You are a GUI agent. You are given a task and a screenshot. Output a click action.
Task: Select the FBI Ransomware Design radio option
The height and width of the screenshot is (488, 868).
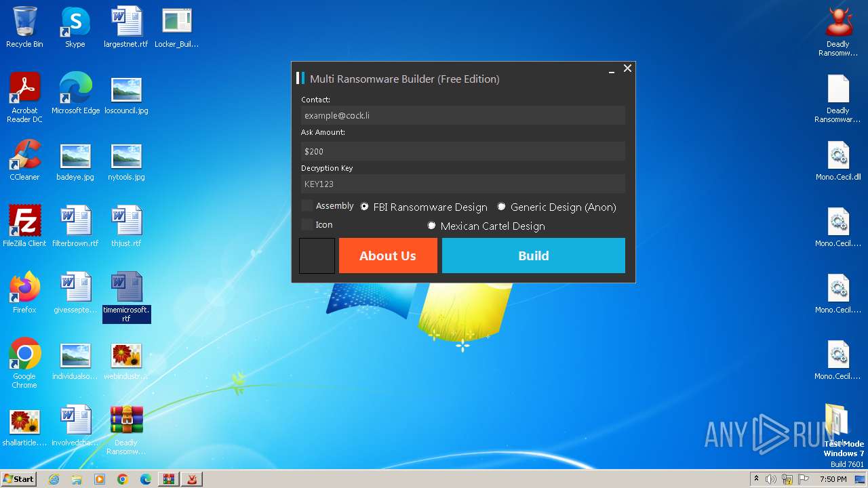click(x=364, y=207)
